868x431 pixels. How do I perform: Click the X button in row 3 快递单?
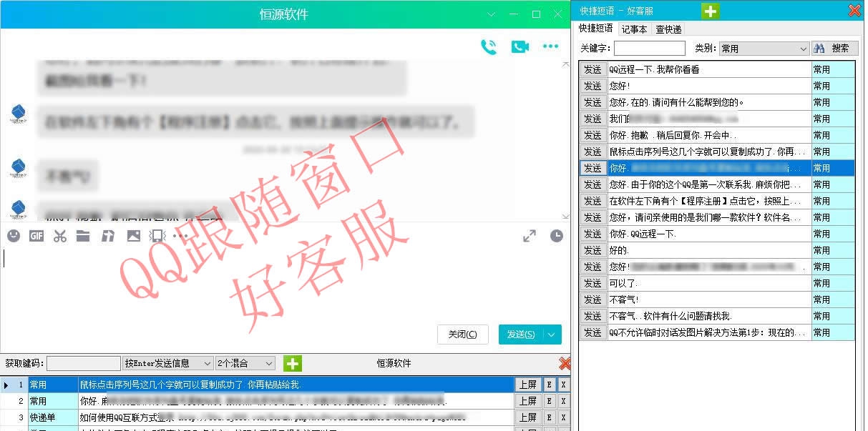[563, 417]
